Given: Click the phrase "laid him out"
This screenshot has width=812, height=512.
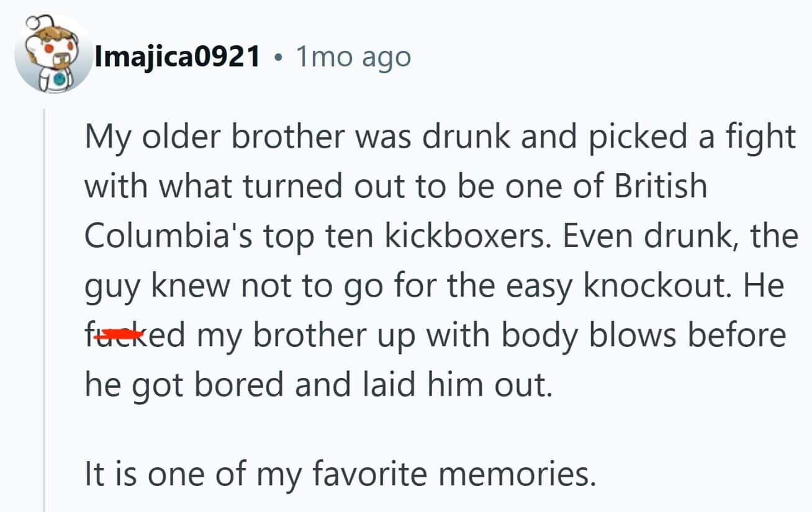Looking at the screenshot, I should pyautogui.click(x=454, y=385).
